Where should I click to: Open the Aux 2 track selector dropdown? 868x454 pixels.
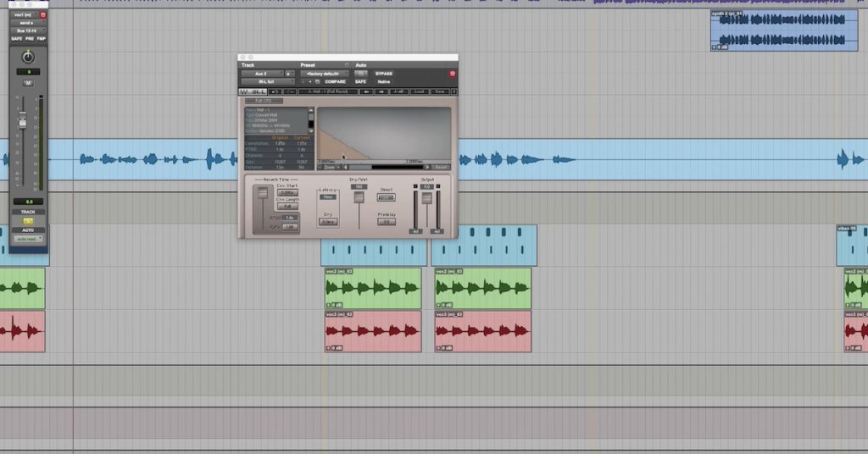263,74
